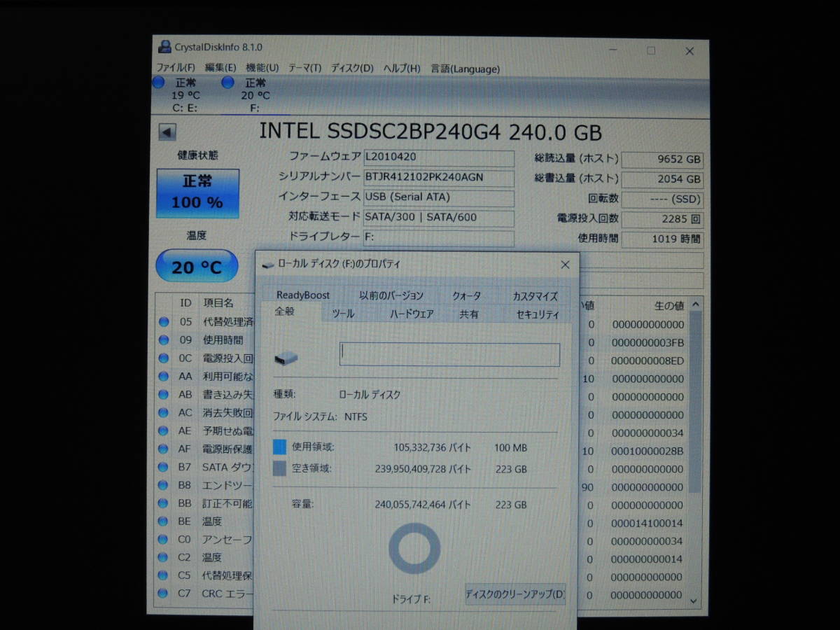The width and height of the screenshot is (840, 630).
Task: Click the firmware value L2010420
Action: (438, 157)
